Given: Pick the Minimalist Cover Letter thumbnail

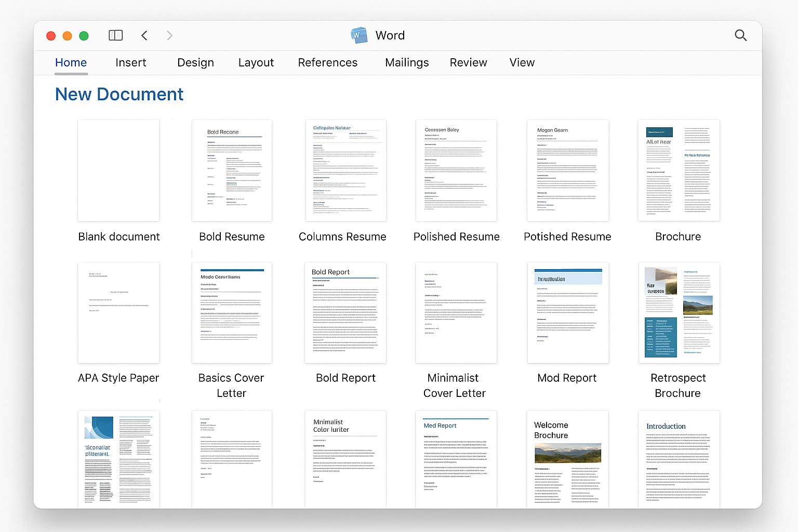Looking at the screenshot, I should [456, 313].
